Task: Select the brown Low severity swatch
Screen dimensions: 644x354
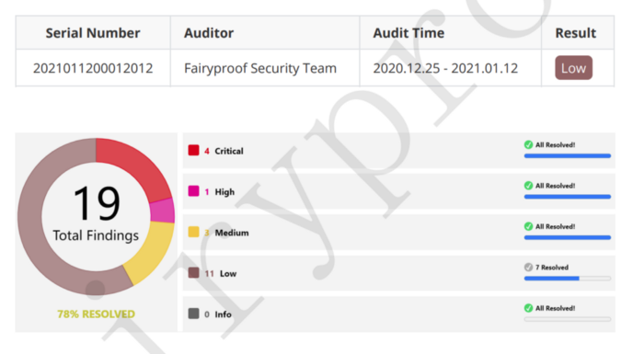Action: coord(193,273)
